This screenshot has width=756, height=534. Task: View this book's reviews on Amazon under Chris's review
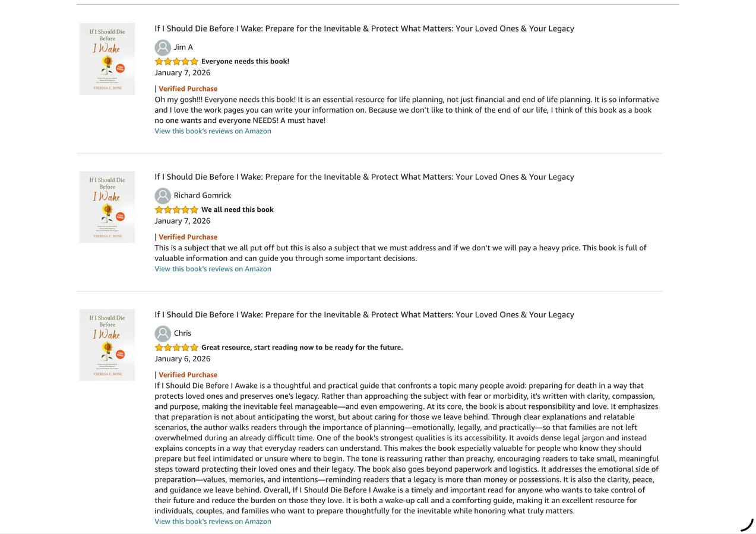point(213,522)
